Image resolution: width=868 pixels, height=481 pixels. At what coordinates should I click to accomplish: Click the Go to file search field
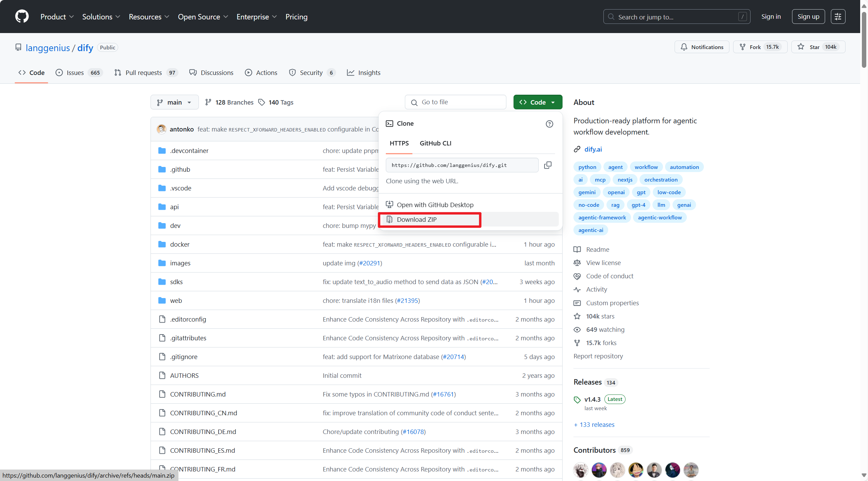455,102
